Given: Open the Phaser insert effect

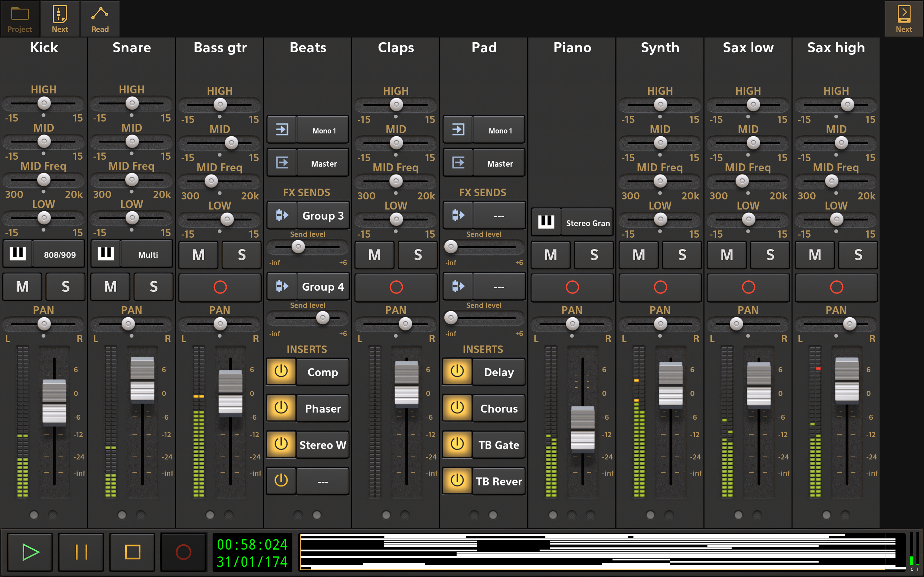Looking at the screenshot, I should [x=323, y=408].
